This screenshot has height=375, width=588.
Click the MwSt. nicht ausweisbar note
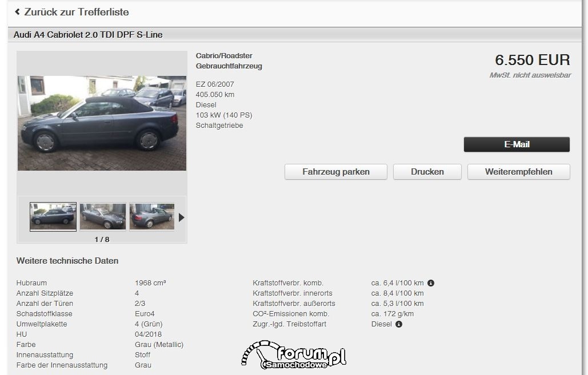point(530,75)
